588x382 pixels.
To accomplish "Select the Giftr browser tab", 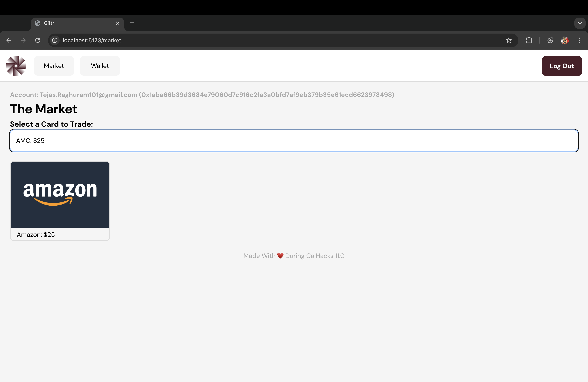I will tap(74, 23).
